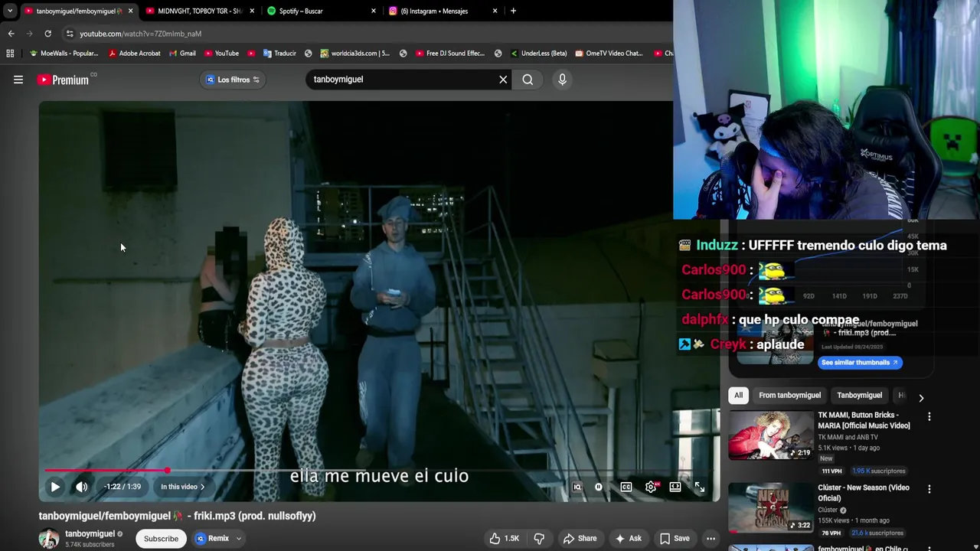Screen dimensions: 980x551
Task: Switch to theater mode
Action: coord(675,487)
